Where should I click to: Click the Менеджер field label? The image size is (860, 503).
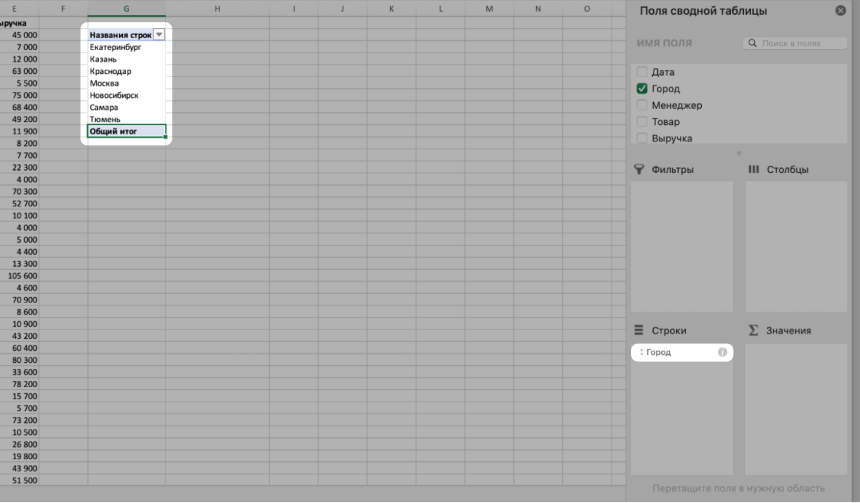677,105
